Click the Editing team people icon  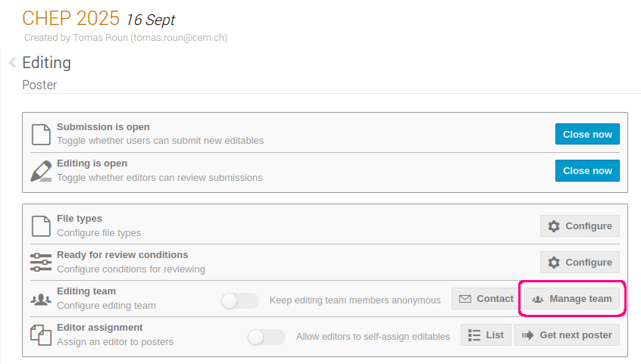(x=41, y=300)
